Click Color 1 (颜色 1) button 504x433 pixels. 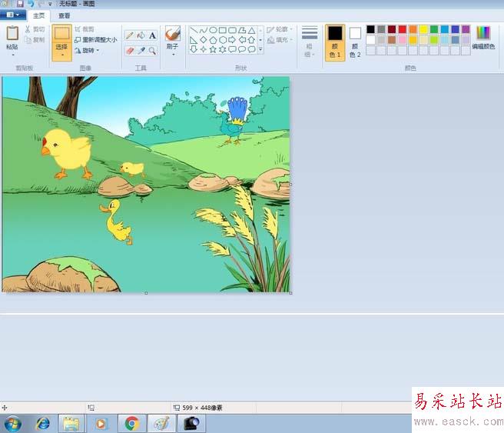point(335,42)
